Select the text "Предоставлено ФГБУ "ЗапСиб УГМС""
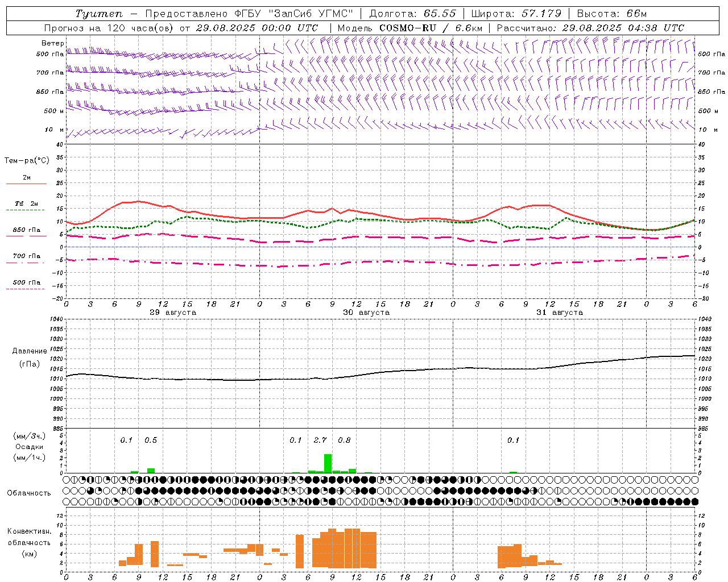 point(250,14)
